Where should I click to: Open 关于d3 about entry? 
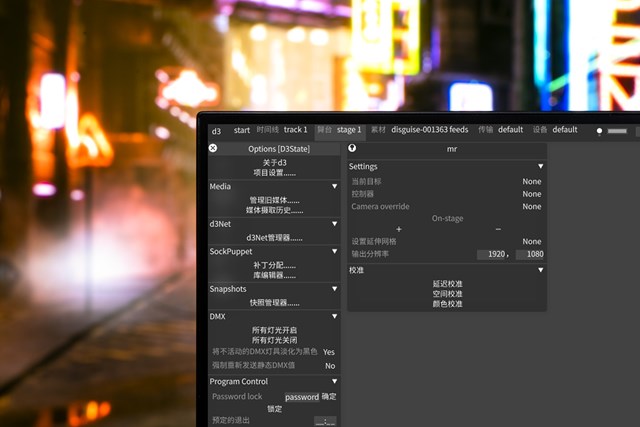pyautogui.click(x=274, y=162)
